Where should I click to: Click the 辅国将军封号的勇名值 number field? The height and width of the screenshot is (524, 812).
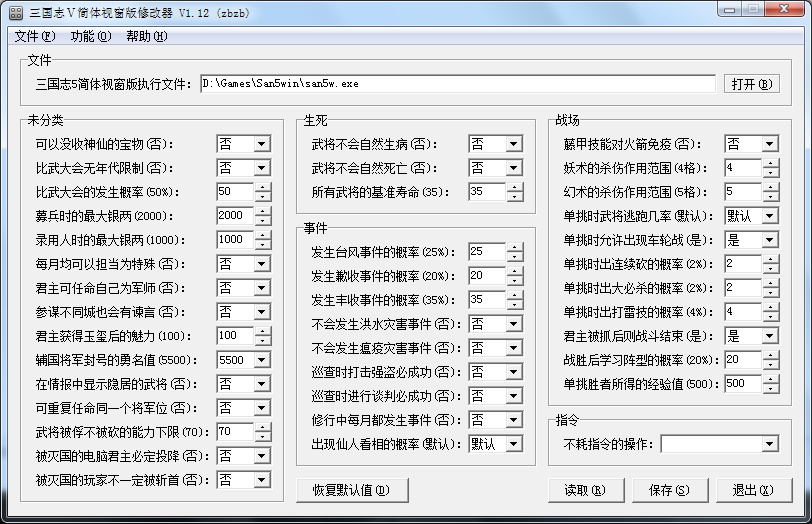click(x=235, y=360)
